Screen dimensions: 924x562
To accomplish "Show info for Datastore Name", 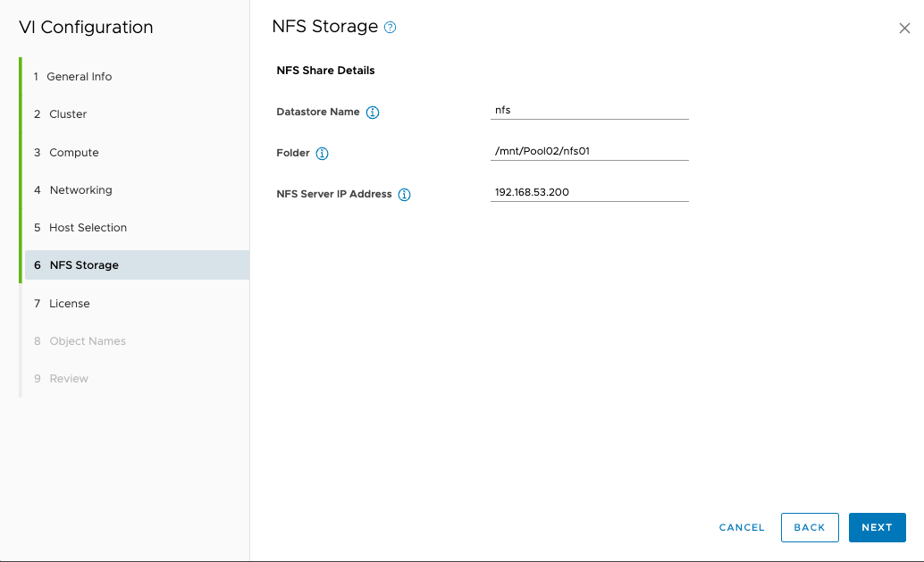I will pyautogui.click(x=373, y=113).
